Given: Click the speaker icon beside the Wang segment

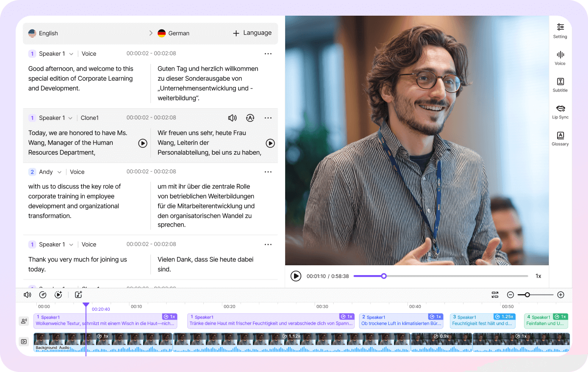Looking at the screenshot, I should [x=232, y=117].
